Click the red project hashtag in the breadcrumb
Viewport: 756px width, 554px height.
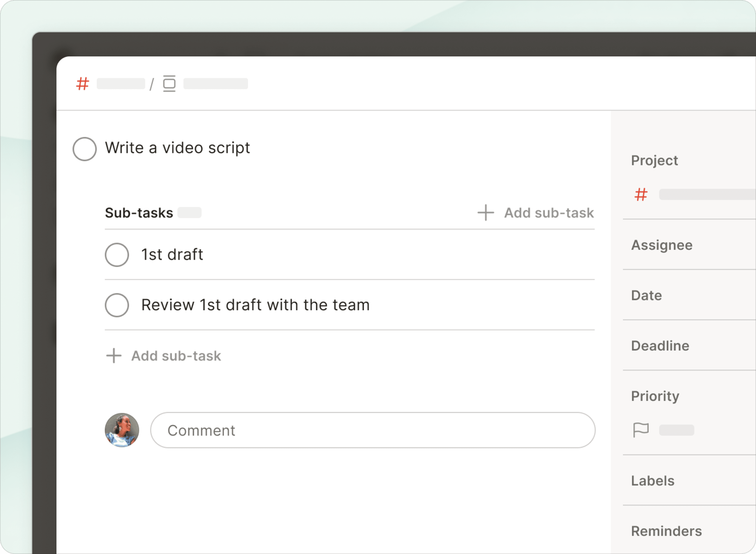(x=83, y=84)
